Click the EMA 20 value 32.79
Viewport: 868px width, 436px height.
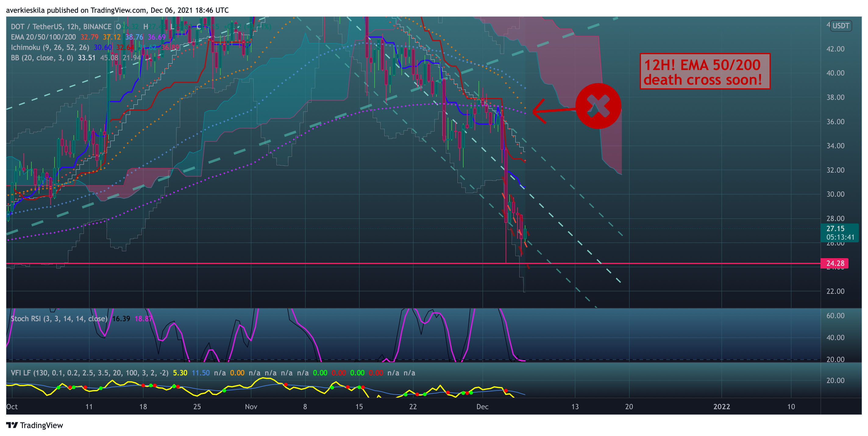(89, 37)
